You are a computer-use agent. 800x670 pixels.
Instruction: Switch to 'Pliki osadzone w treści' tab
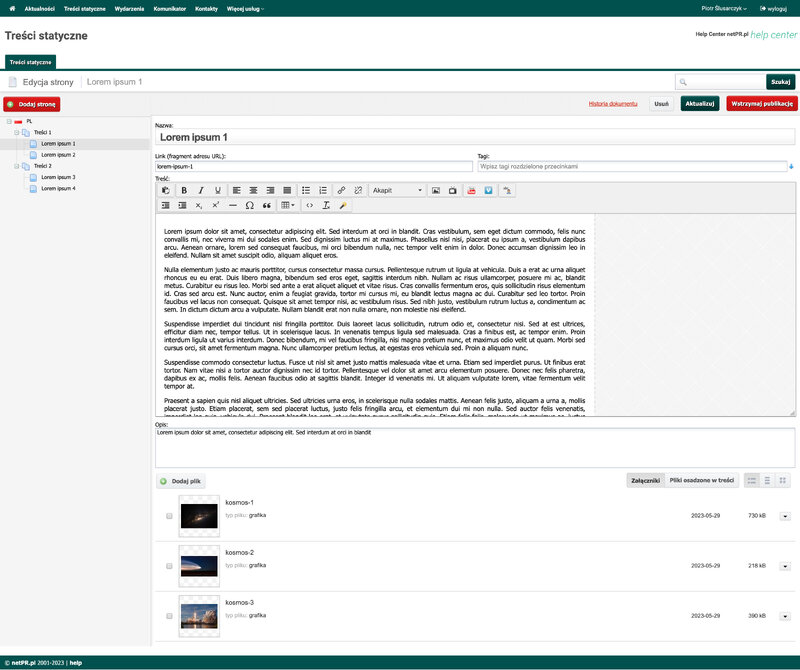coord(701,481)
